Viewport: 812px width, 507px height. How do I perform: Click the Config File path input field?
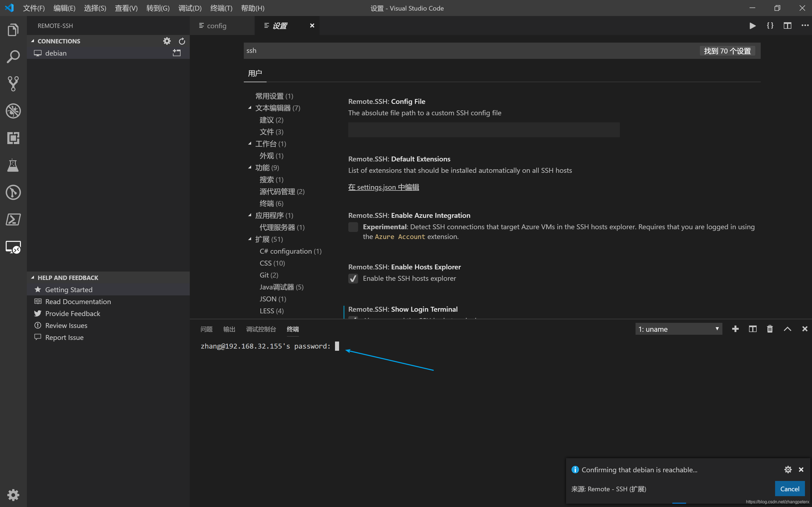pos(484,130)
